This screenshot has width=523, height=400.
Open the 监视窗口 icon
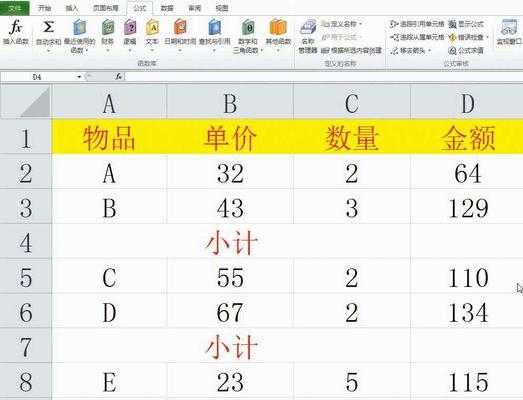point(509,27)
